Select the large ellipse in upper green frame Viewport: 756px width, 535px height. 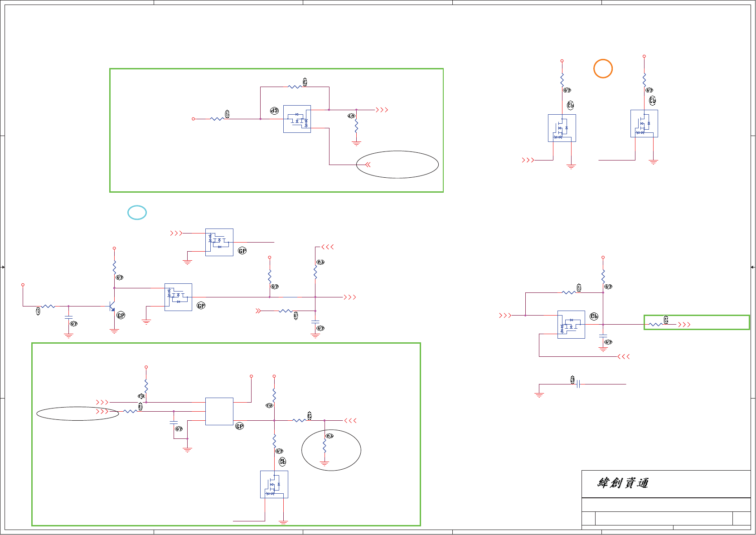(x=397, y=165)
